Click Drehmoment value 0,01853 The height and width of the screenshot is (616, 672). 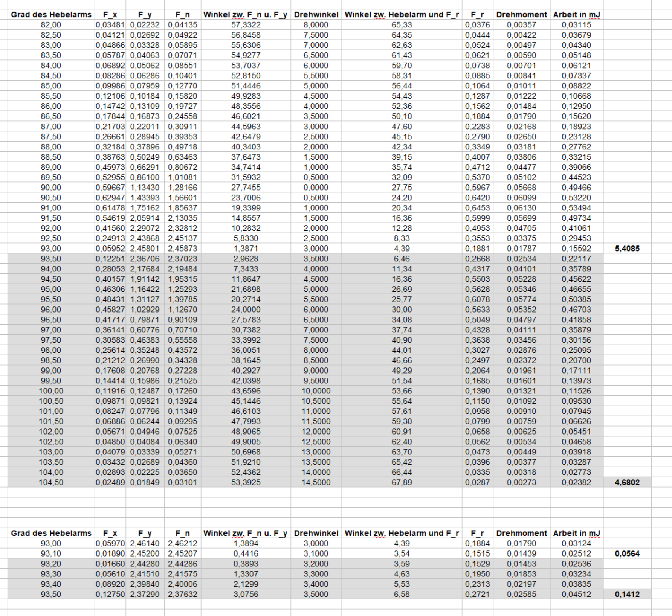click(x=521, y=574)
